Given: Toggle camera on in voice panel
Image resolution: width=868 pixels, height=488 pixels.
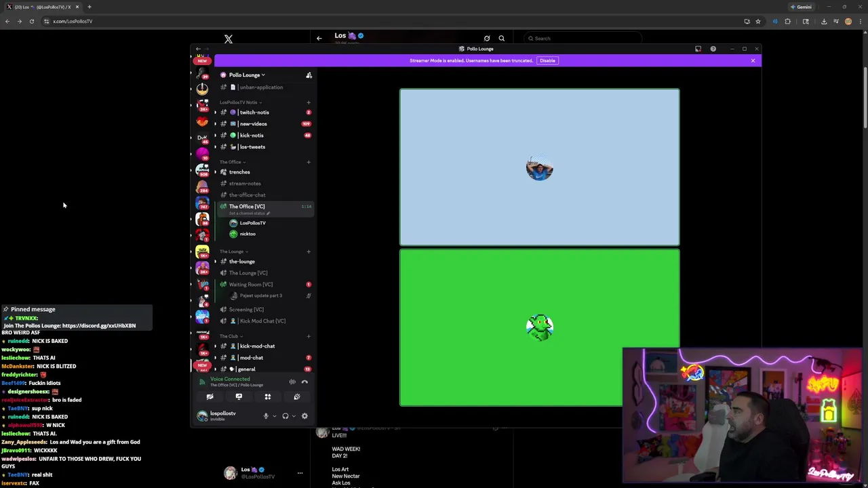Looking at the screenshot, I should click(210, 397).
